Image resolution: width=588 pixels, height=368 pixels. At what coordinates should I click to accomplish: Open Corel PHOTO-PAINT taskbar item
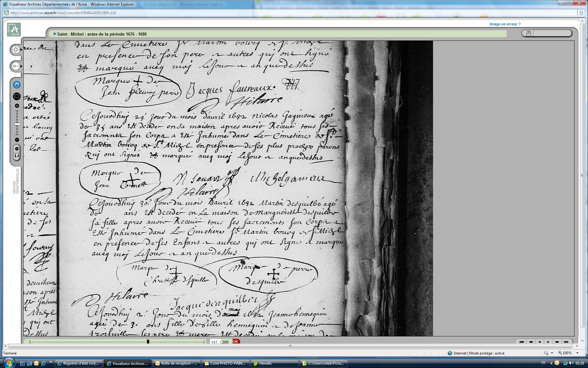(226, 363)
